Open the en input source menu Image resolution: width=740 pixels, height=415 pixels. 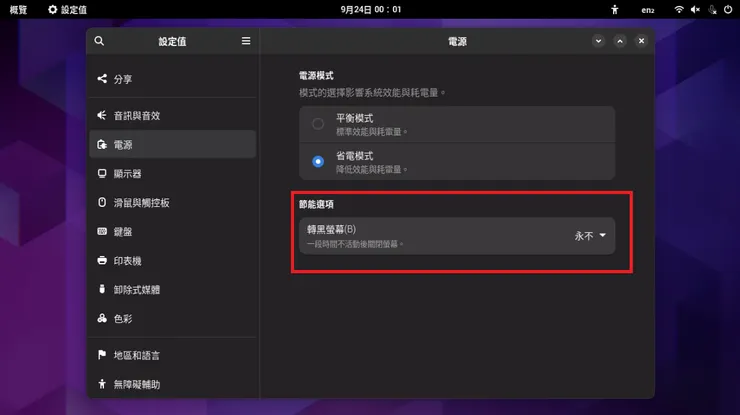point(648,10)
